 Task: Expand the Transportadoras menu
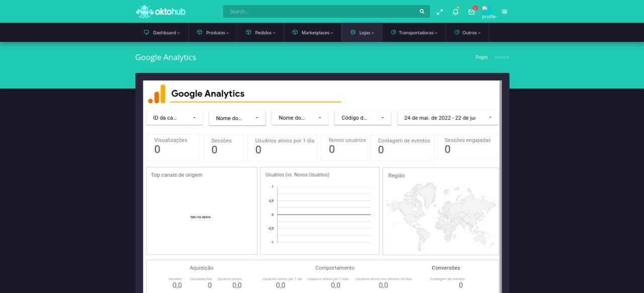point(414,33)
